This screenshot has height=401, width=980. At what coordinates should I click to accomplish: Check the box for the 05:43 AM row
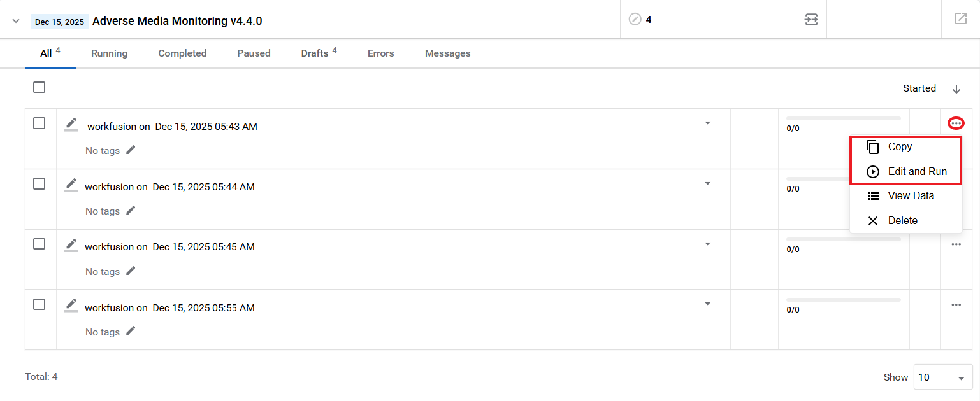40,123
